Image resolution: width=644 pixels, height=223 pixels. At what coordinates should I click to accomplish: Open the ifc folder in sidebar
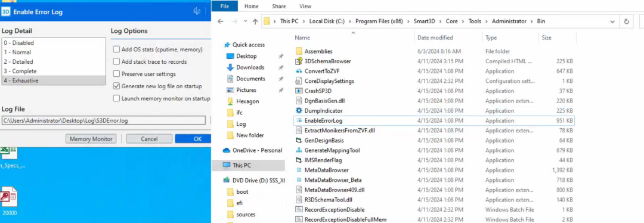point(240,113)
